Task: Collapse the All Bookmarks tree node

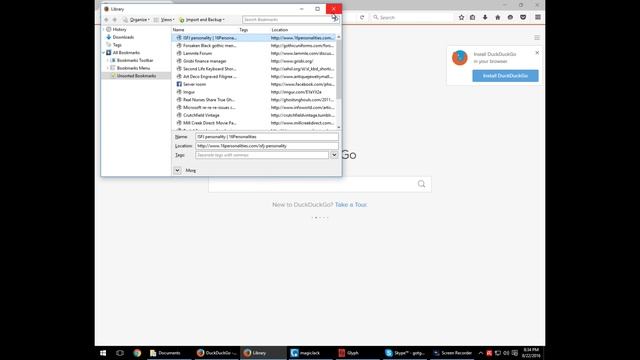Action: click(x=103, y=53)
